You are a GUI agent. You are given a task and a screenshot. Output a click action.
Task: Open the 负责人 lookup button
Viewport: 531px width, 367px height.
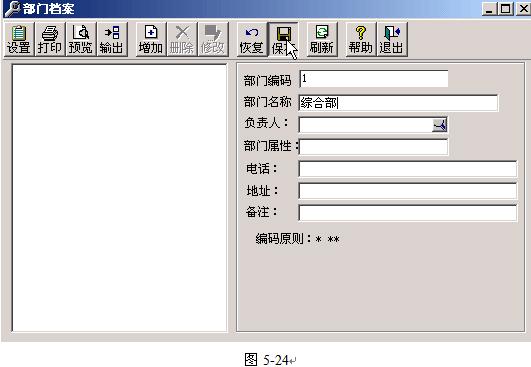pos(440,125)
